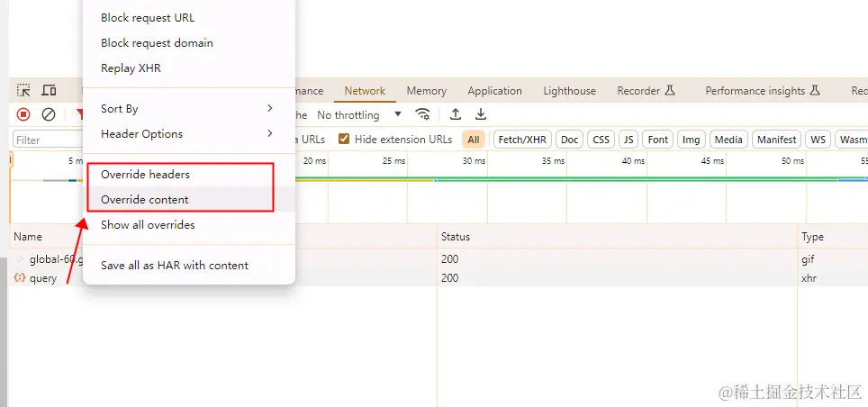This screenshot has width=868, height=407.
Task: Clear the network log
Action: point(49,114)
